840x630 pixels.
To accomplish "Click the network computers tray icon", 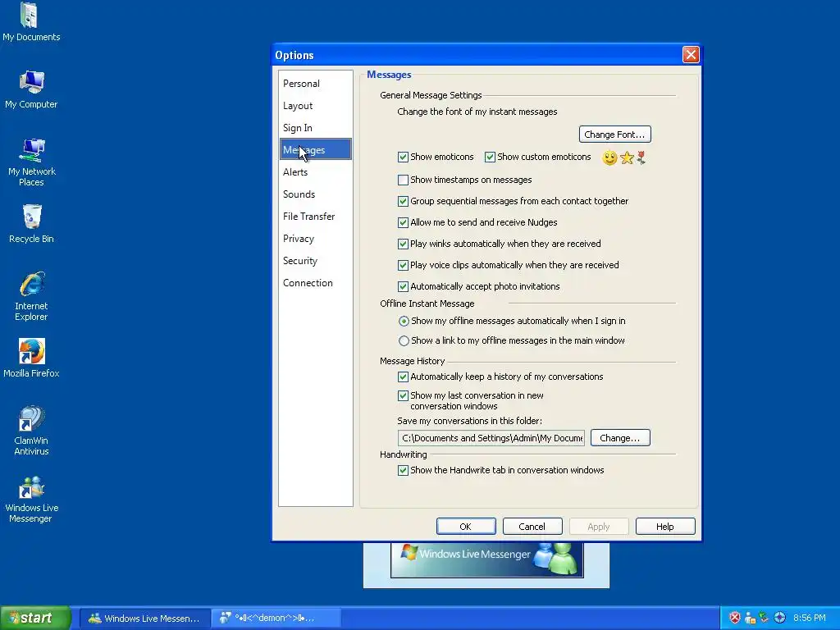I will click(x=764, y=618).
